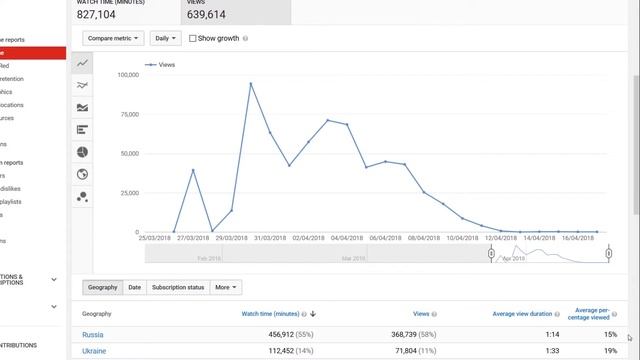
Task: Select the pie chart icon
Action: click(82, 152)
